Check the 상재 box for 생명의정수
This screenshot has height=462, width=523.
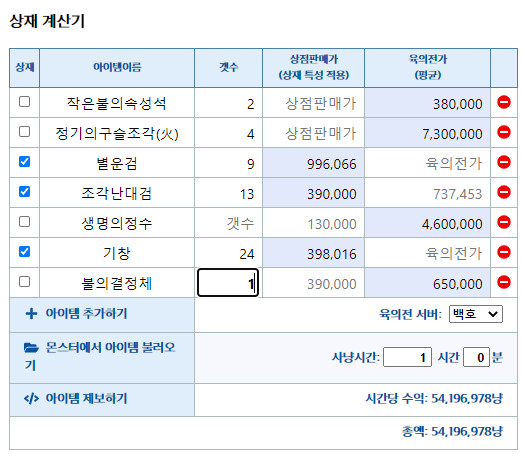click(24, 221)
